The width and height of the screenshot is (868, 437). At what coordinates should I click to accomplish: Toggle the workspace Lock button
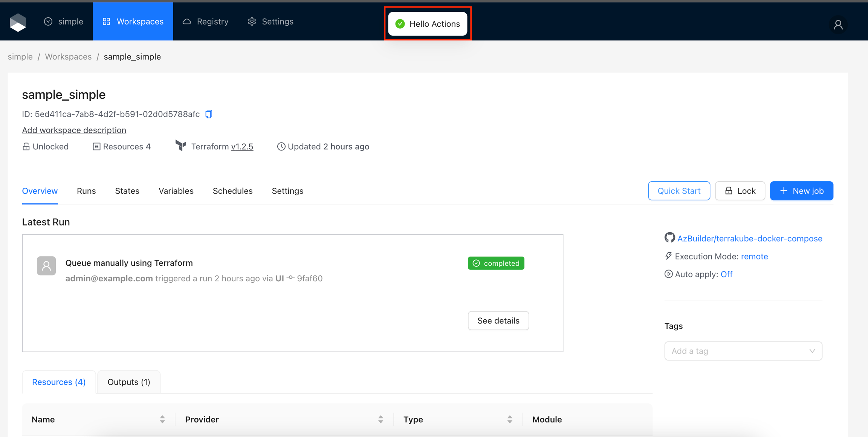point(740,191)
